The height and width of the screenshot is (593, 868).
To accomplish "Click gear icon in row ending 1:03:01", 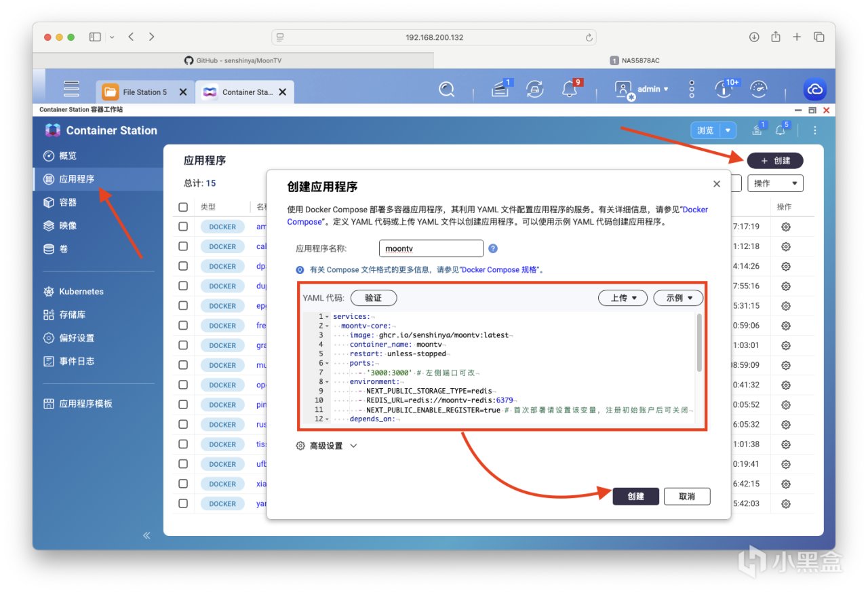I will [x=786, y=345].
